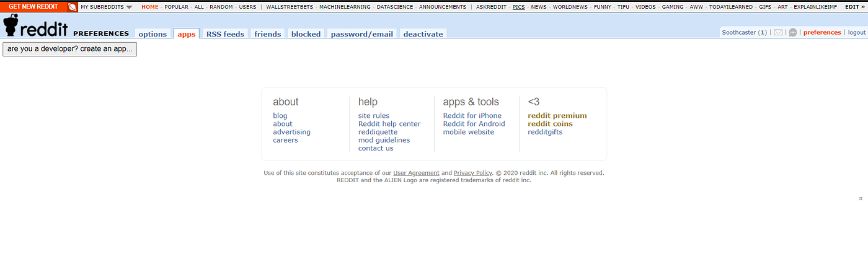Switch to the blocked tab

pyautogui.click(x=306, y=34)
